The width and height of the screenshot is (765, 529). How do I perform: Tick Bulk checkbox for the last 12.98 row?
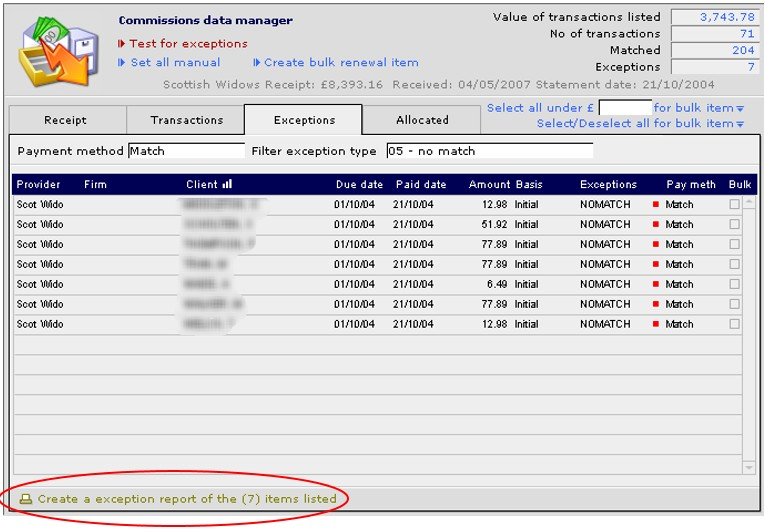734,324
